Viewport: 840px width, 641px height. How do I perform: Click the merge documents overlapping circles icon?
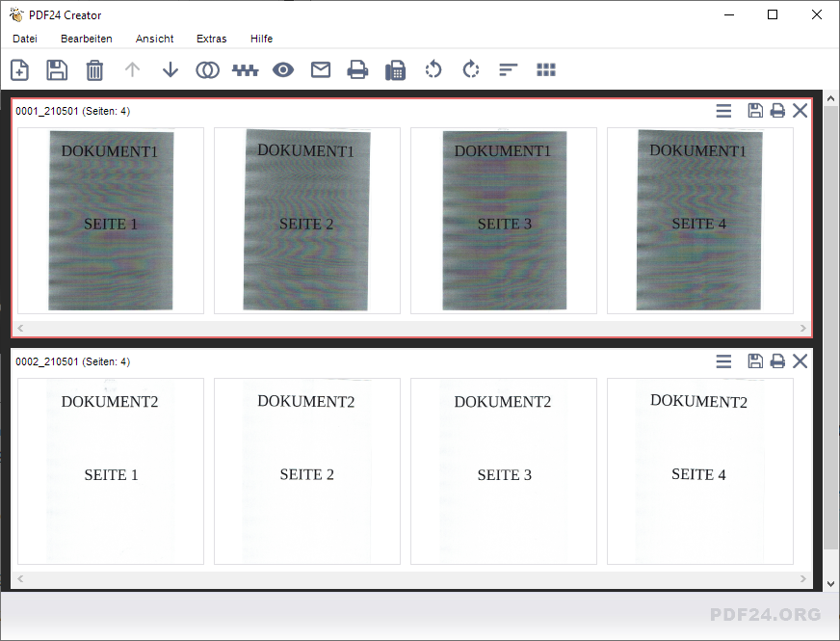207,69
